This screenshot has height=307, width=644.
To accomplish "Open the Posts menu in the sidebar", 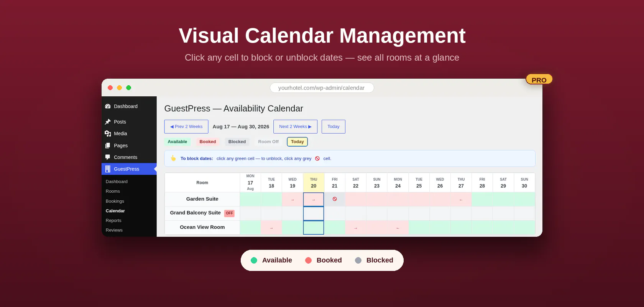I will (129, 122).
